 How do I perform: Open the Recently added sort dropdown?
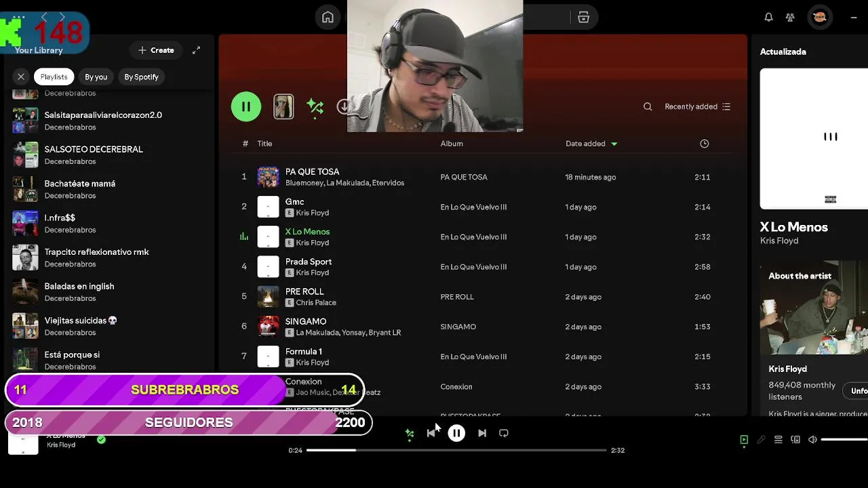(697, 106)
